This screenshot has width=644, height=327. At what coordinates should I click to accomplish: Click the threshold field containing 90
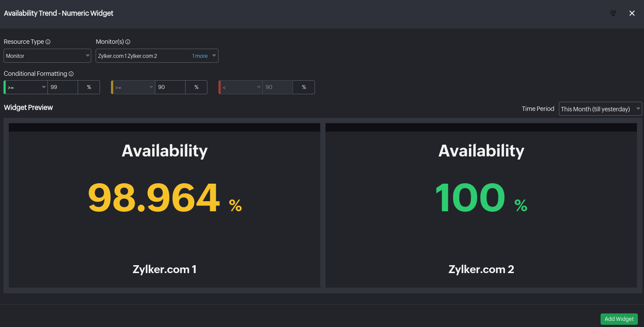(170, 87)
